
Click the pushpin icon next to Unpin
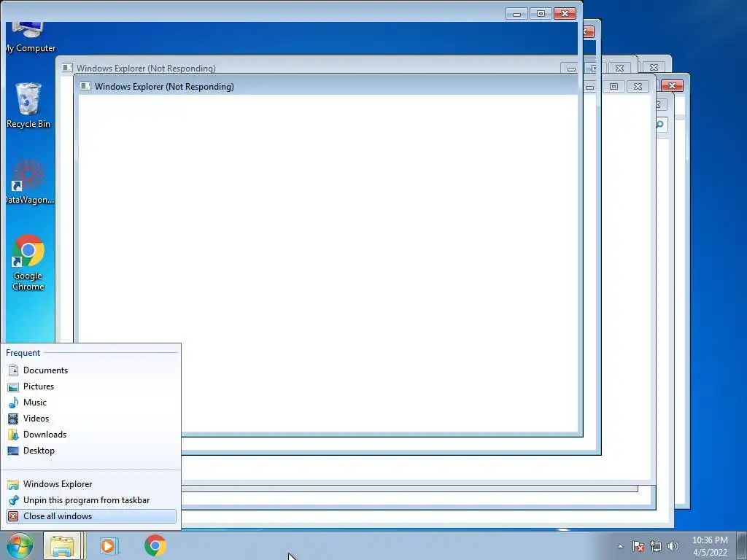pos(13,500)
